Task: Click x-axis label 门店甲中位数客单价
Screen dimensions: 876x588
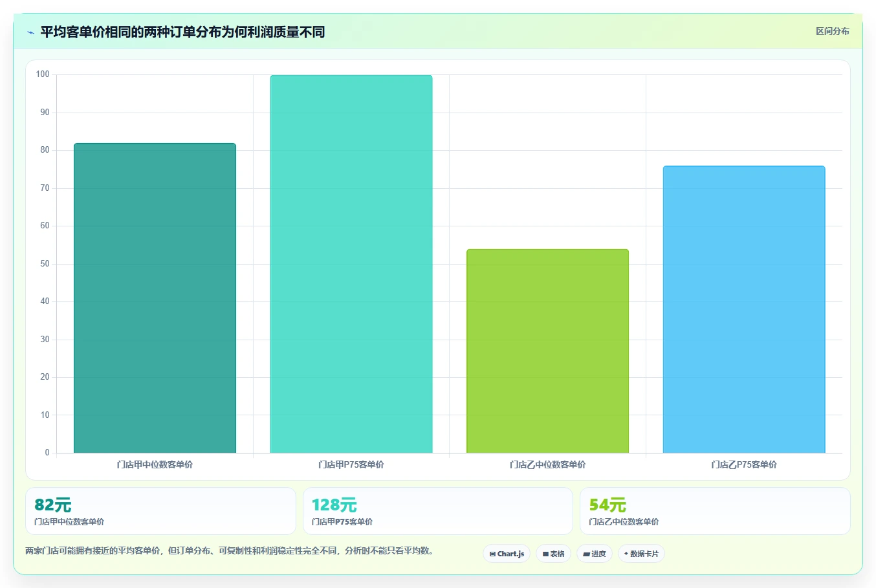Action: (155, 464)
